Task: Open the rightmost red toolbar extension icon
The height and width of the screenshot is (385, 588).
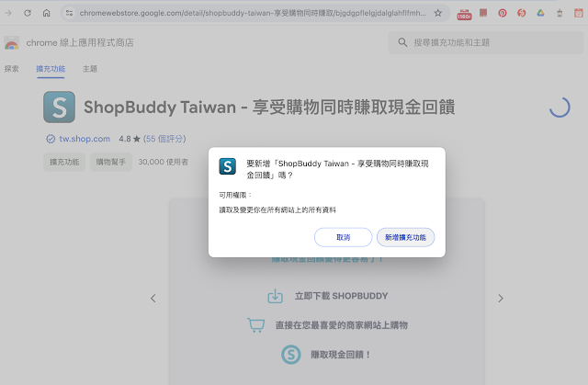Action: coord(579,13)
